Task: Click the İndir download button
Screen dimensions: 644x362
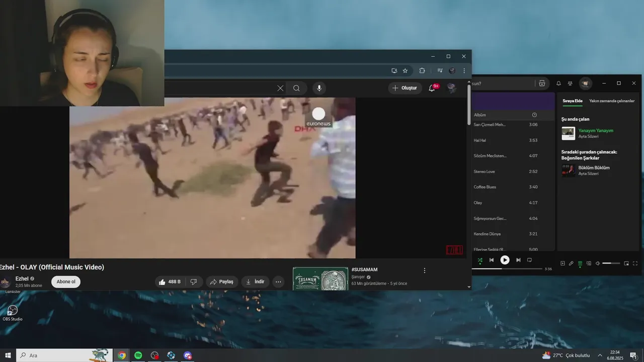Action: coord(255,282)
